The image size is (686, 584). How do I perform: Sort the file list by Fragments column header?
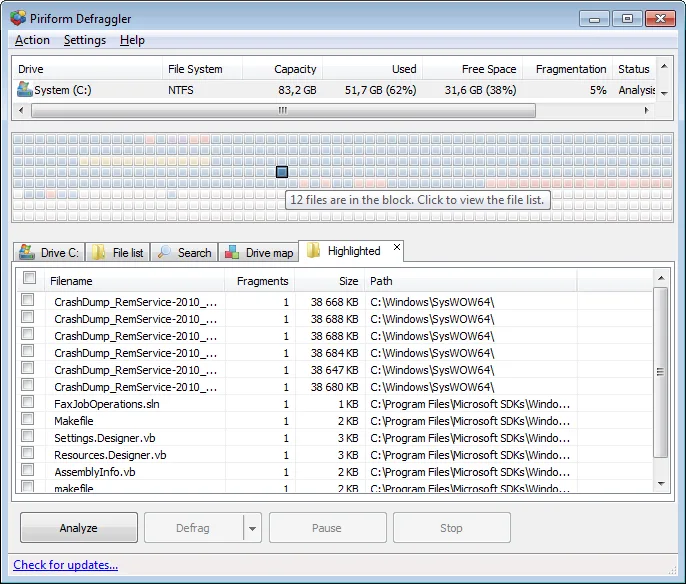(262, 281)
